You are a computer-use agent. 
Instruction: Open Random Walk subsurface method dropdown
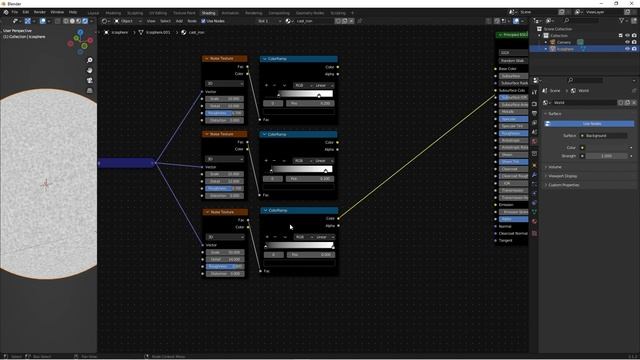pyautogui.click(x=513, y=60)
